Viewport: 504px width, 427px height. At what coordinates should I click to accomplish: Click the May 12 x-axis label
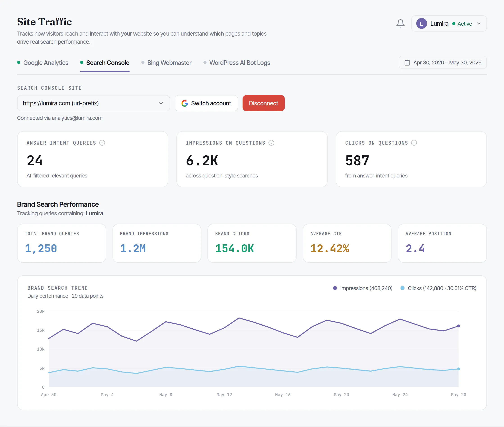click(224, 395)
